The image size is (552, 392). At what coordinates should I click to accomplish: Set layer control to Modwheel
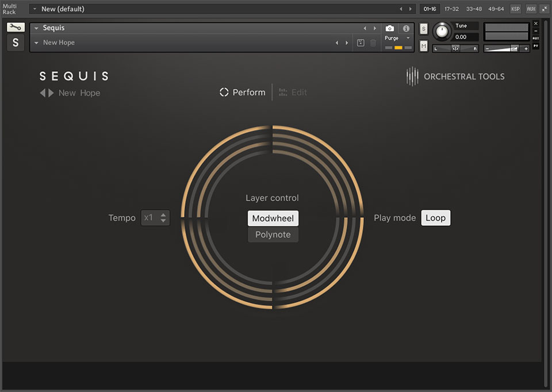[x=273, y=218]
